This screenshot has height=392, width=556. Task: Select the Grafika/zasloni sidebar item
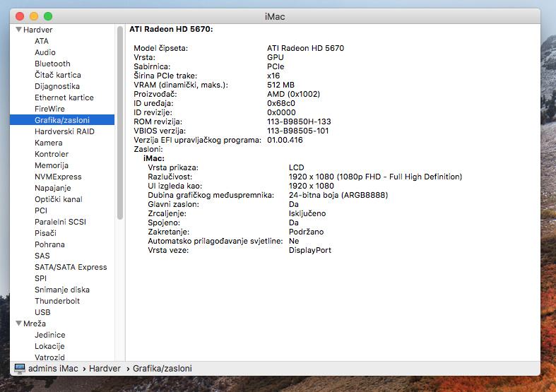pos(64,120)
